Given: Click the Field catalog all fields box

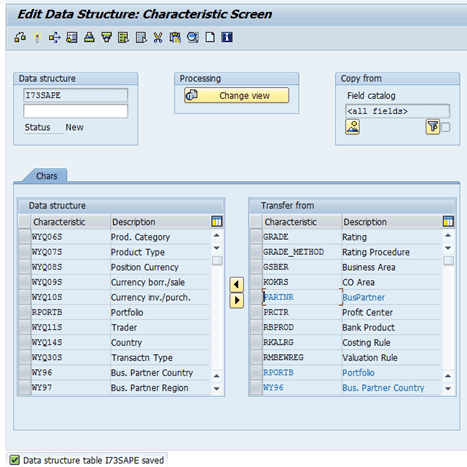Looking at the screenshot, I should [397, 111].
